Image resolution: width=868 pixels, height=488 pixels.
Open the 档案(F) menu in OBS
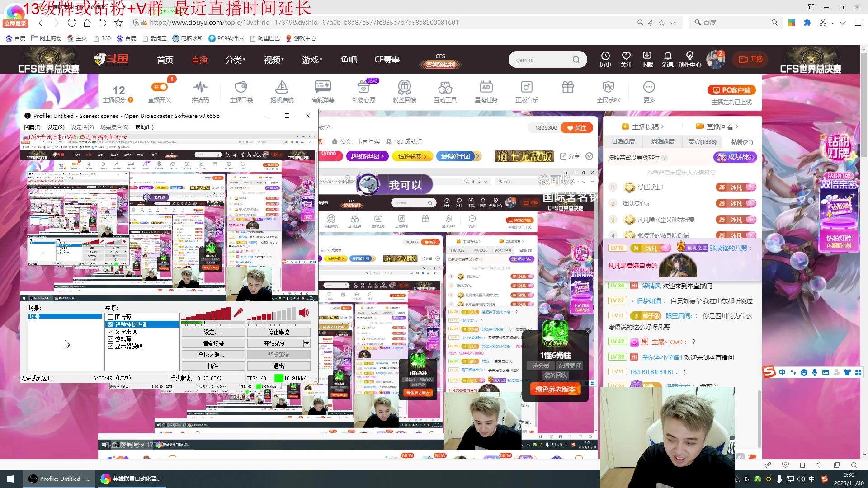coord(32,127)
